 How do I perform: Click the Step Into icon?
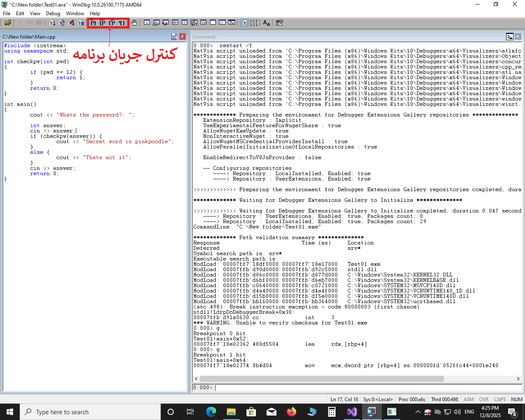pos(93,23)
